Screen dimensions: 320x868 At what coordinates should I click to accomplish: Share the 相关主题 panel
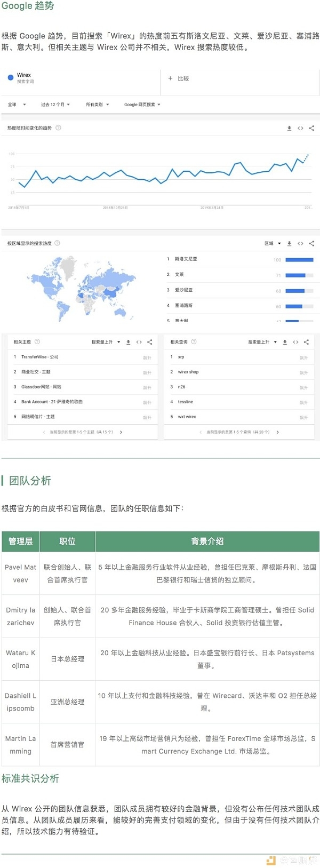(150, 342)
